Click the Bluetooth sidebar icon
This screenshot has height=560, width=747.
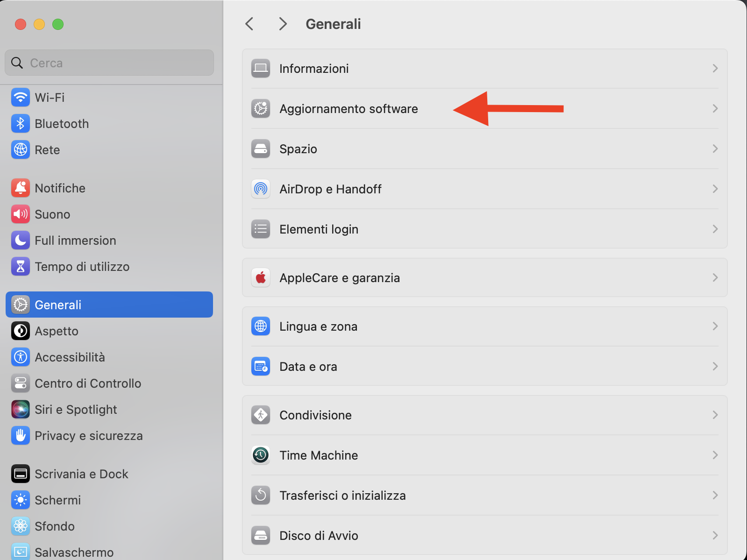(x=21, y=124)
